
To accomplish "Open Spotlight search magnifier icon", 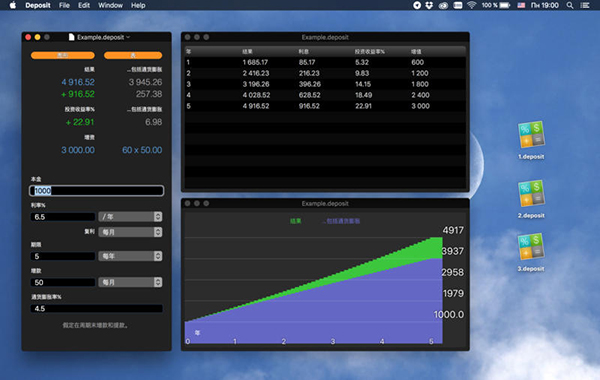I will point(570,5).
